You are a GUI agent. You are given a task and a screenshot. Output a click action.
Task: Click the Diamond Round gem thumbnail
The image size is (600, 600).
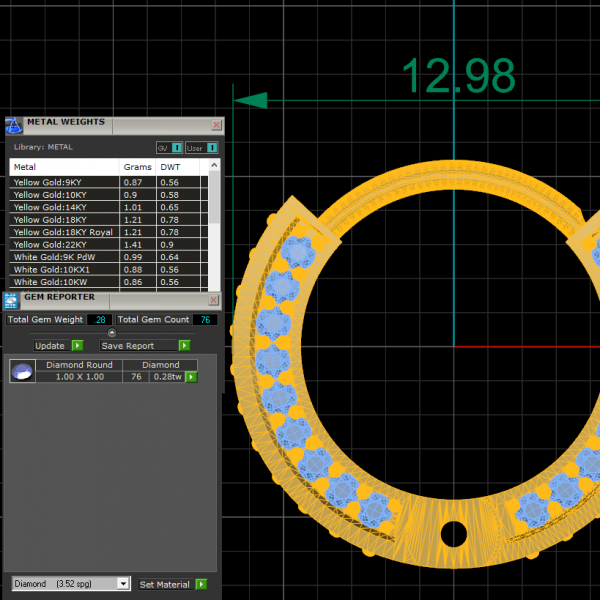pos(22,372)
